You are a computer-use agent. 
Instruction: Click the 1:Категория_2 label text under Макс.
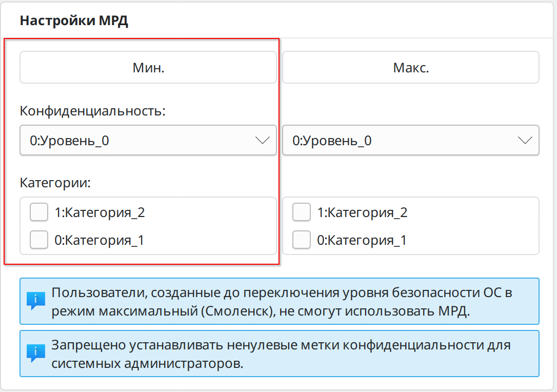click(363, 212)
